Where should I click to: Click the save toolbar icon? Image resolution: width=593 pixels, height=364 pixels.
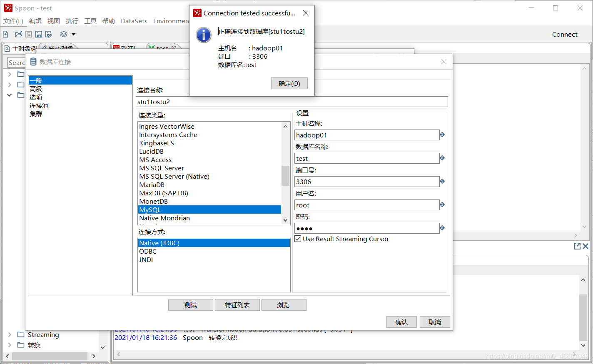[x=39, y=34]
